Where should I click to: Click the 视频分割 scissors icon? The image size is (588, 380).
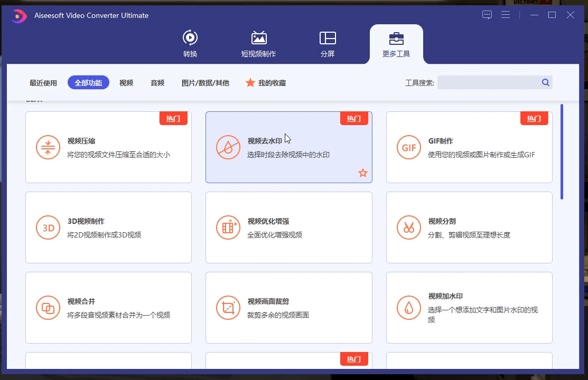[409, 227]
